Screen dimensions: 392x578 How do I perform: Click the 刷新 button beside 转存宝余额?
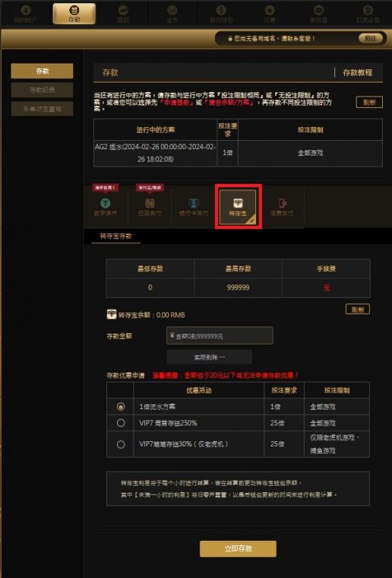coord(358,310)
